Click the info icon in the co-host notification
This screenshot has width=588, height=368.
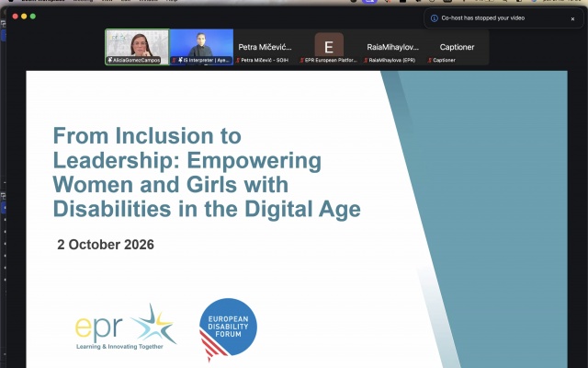tap(435, 18)
